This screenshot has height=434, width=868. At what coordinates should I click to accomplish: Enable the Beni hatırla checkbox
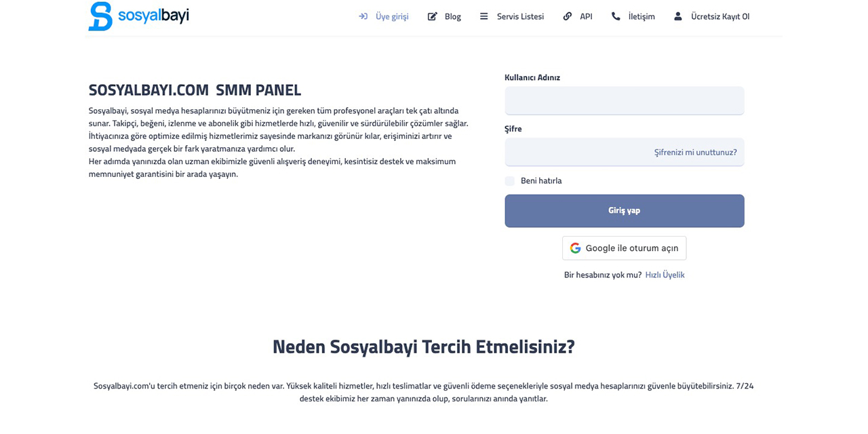[x=509, y=181]
